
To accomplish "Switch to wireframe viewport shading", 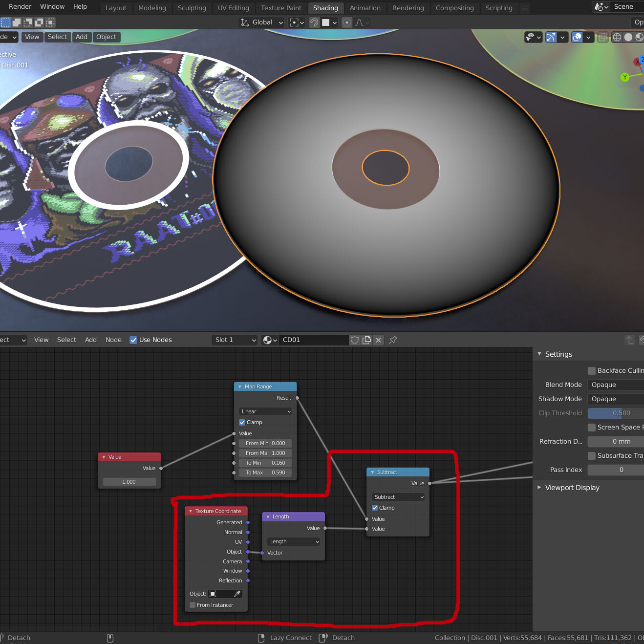I will pos(617,37).
